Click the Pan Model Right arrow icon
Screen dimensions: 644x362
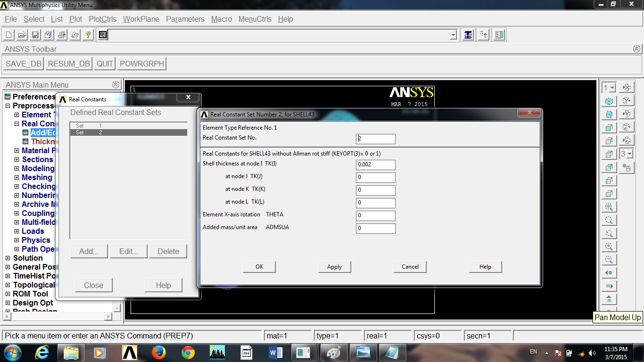(609, 286)
